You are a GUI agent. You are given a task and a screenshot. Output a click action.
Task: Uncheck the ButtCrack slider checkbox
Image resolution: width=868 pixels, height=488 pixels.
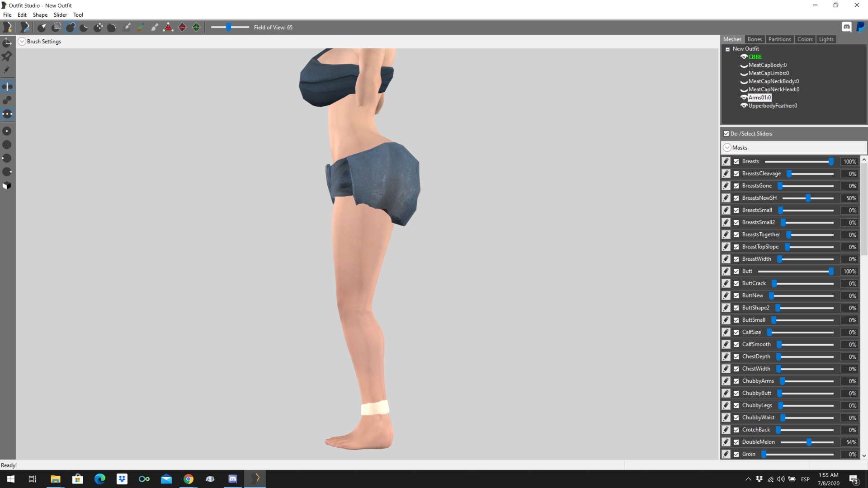click(736, 283)
